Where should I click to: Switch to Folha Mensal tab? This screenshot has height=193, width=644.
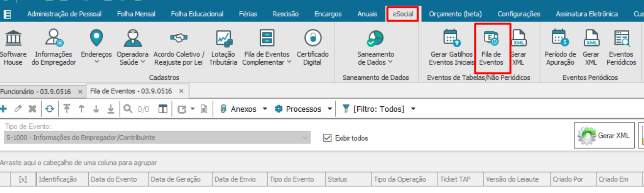click(x=136, y=14)
